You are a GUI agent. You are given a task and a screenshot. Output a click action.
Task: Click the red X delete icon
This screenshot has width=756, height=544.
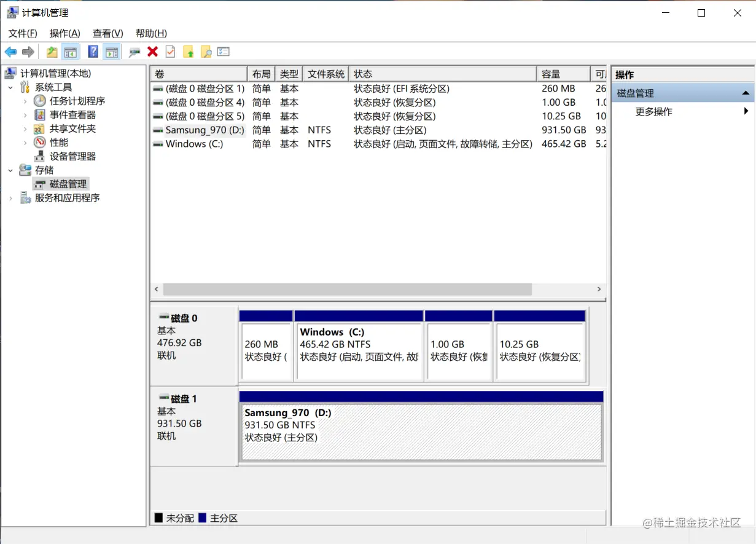click(153, 52)
